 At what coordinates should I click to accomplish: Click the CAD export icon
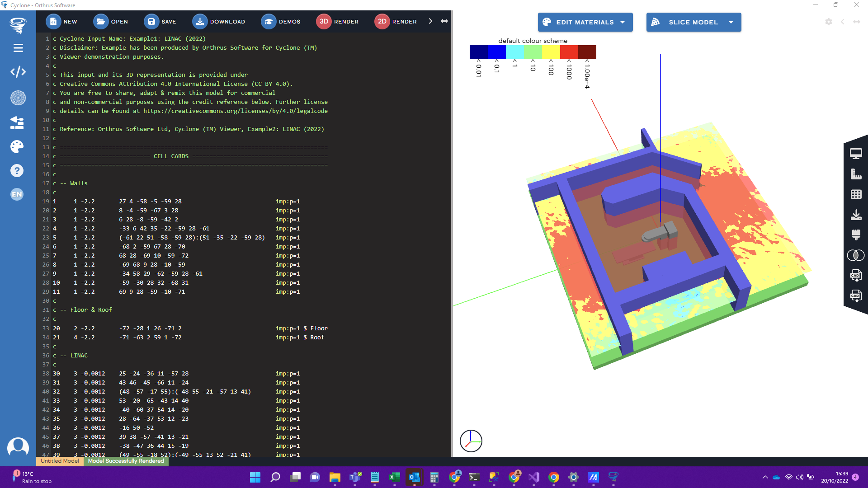tap(856, 275)
